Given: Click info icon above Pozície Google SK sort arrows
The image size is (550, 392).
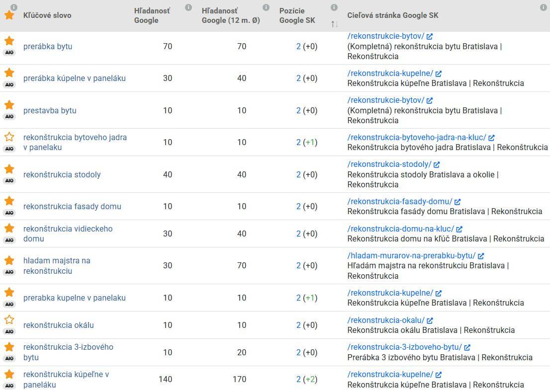Looking at the screenshot, I should coord(334,7).
